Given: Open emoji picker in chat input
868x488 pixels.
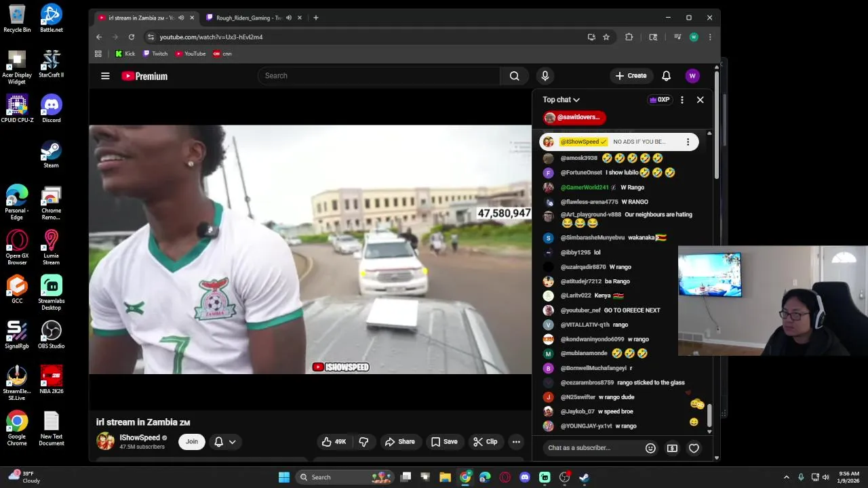Looking at the screenshot, I should (x=650, y=448).
